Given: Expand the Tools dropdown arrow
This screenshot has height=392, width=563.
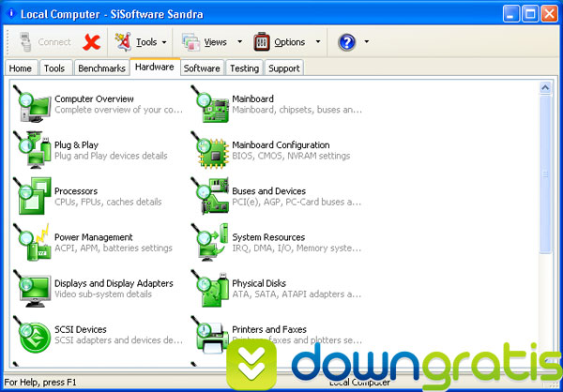Looking at the screenshot, I should (x=164, y=42).
